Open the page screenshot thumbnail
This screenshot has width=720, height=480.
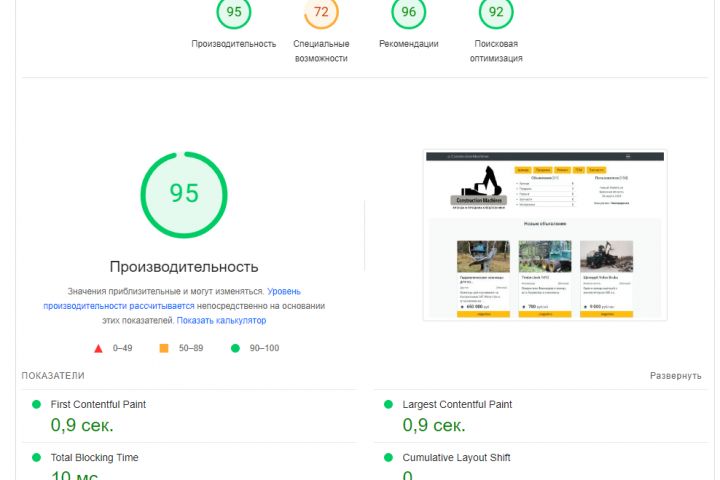click(545, 235)
